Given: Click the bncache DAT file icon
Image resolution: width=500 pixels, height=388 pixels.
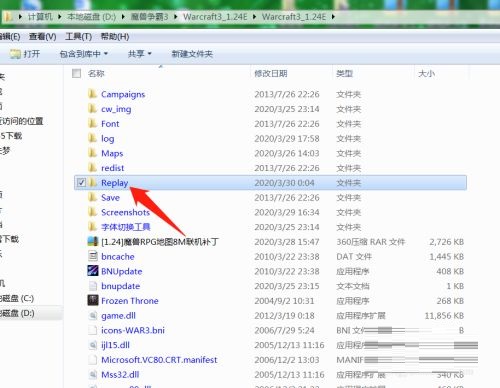Looking at the screenshot, I should pyautogui.click(x=92, y=256).
